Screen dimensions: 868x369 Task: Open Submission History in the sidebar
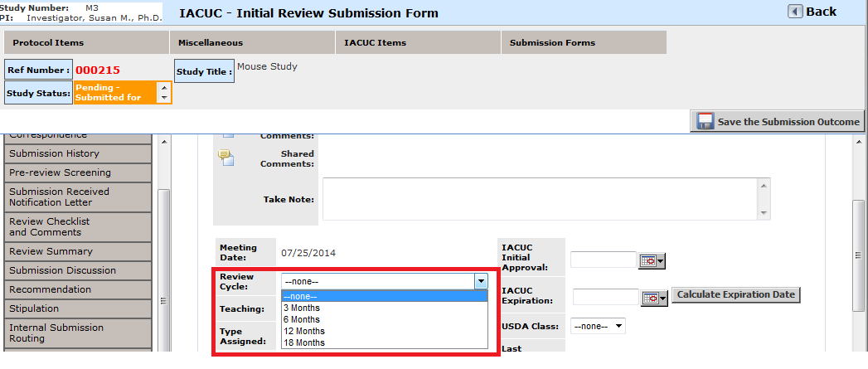pos(77,153)
